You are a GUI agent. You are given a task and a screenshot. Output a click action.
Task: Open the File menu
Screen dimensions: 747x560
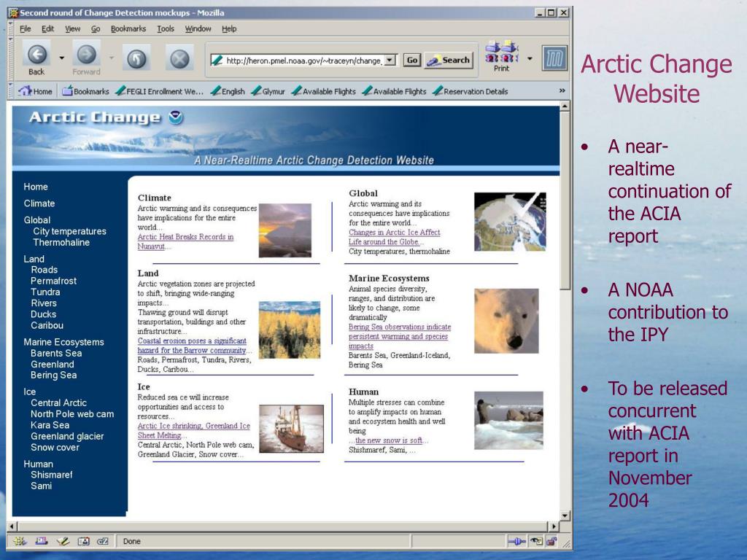(x=26, y=28)
